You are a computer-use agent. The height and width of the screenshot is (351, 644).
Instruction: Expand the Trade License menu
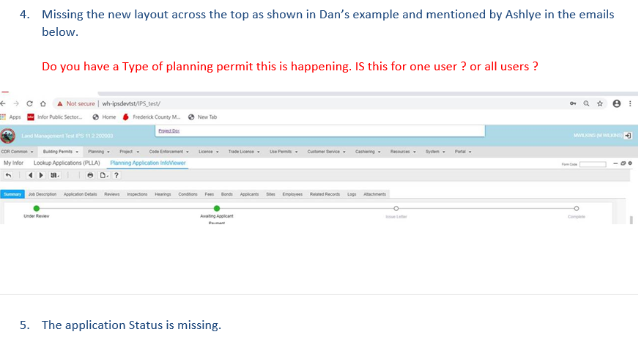(x=244, y=152)
